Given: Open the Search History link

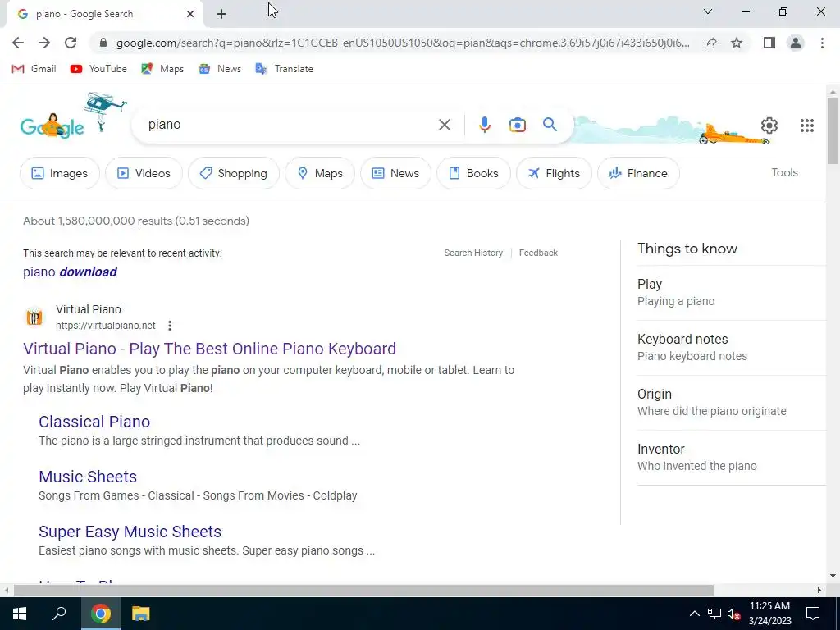Looking at the screenshot, I should point(473,253).
